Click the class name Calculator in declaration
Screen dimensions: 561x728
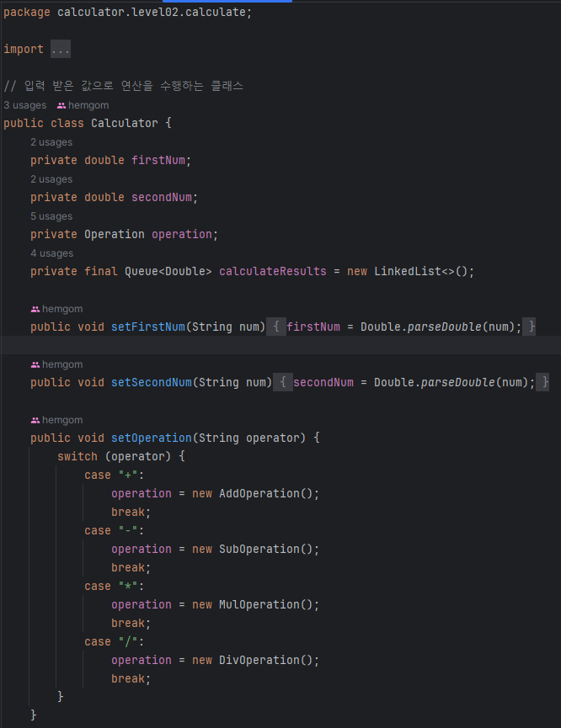click(125, 124)
